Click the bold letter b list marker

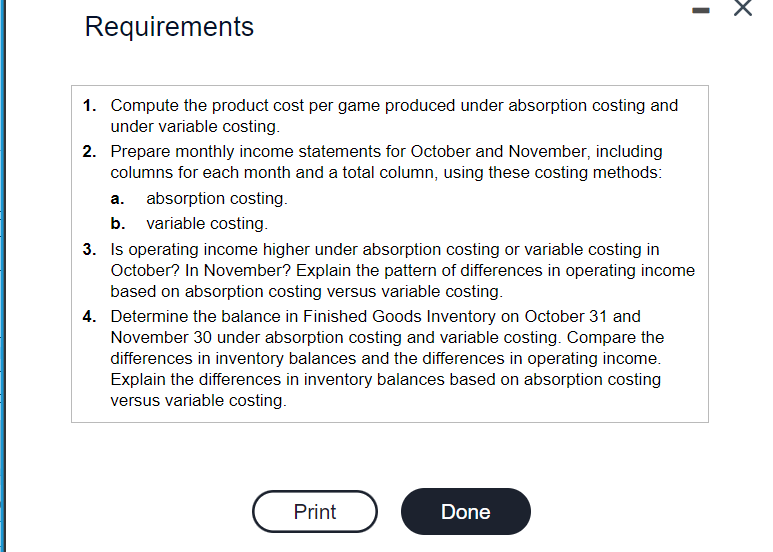click(118, 224)
